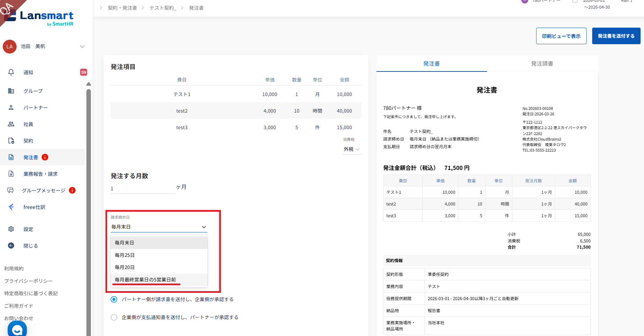Viewport: 644px width, 336px height.
Task: Choose 毎月20日 from the dropdown list
Action: (x=159, y=267)
